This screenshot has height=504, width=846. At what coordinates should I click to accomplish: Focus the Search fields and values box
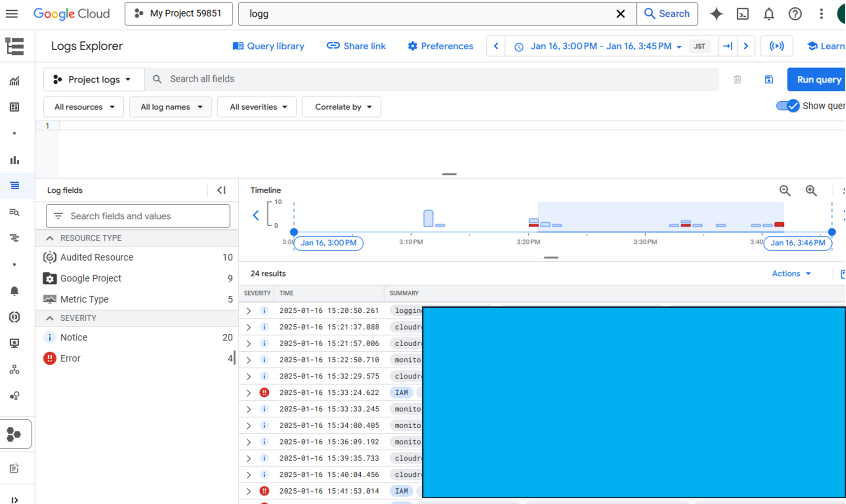point(138,216)
